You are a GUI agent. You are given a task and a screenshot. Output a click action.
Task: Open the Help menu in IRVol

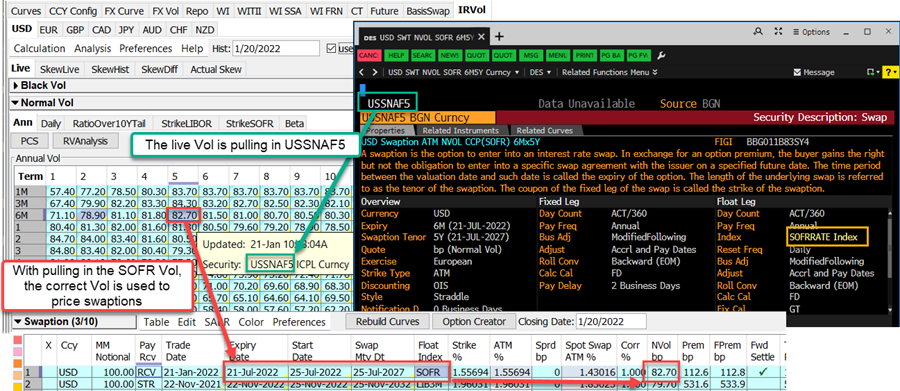coord(192,48)
